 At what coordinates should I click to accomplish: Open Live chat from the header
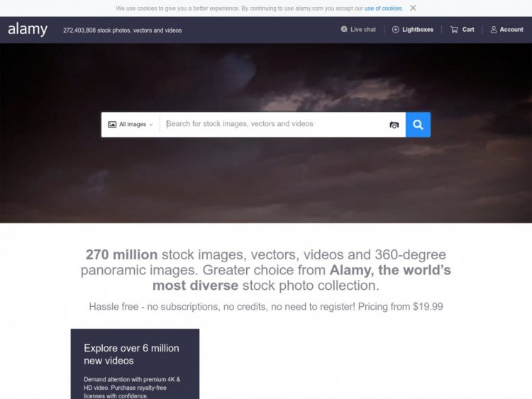point(362,30)
